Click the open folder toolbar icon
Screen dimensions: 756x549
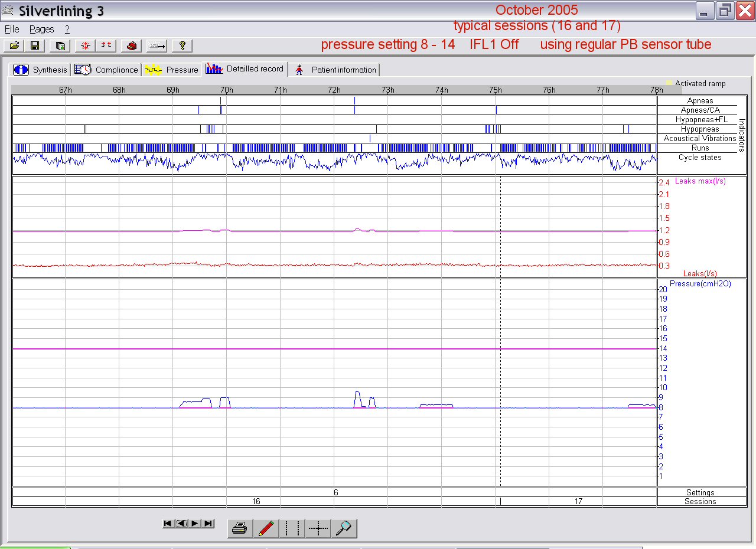14,45
